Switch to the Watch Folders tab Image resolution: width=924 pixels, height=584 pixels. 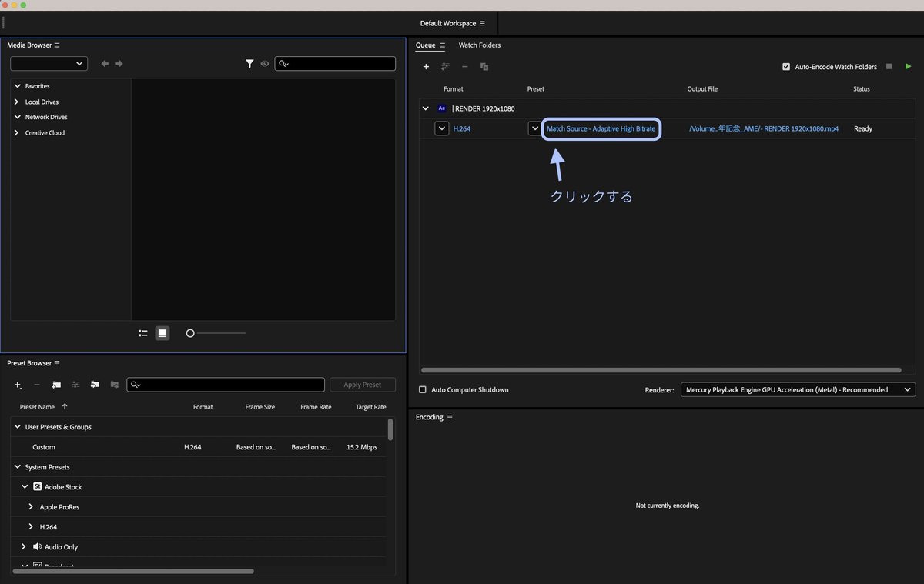[479, 45]
